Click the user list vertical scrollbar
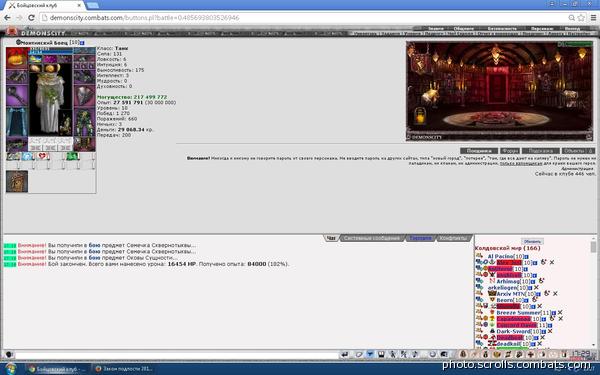 pos(593,293)
